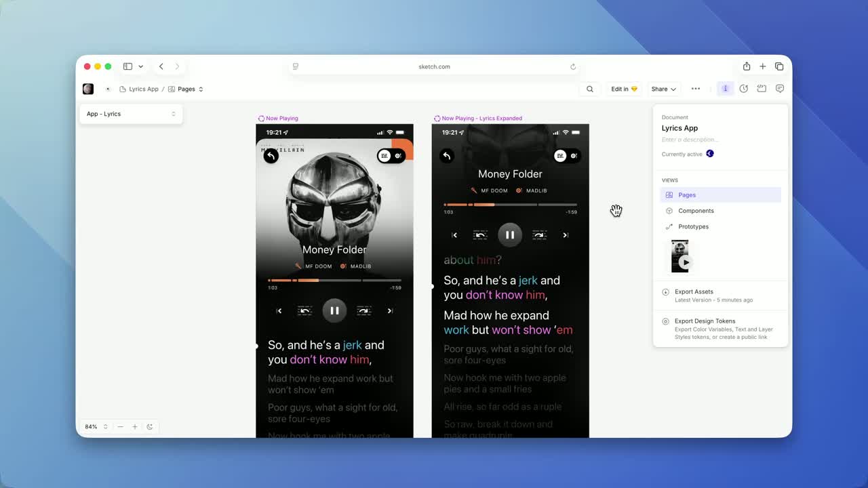Viewport: 868px width, 488px height.
Task: Open the 84% zoom level dropdown
Action: coord(96,427)
